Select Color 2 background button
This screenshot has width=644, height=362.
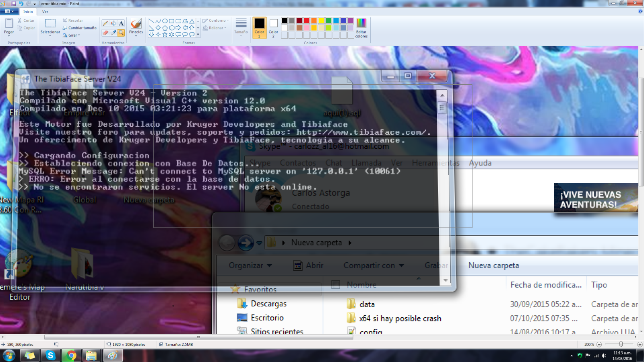(273, 28)
